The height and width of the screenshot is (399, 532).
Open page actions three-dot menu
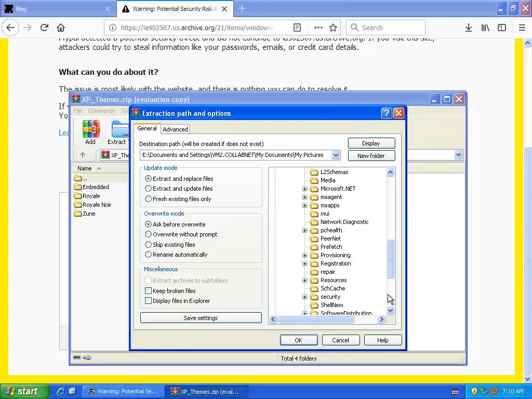pos(318,28)
